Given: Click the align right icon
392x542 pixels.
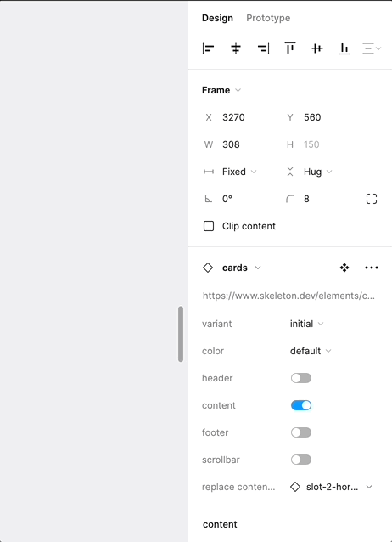Looking at the screenshot, I should click(x=263, y=48).
